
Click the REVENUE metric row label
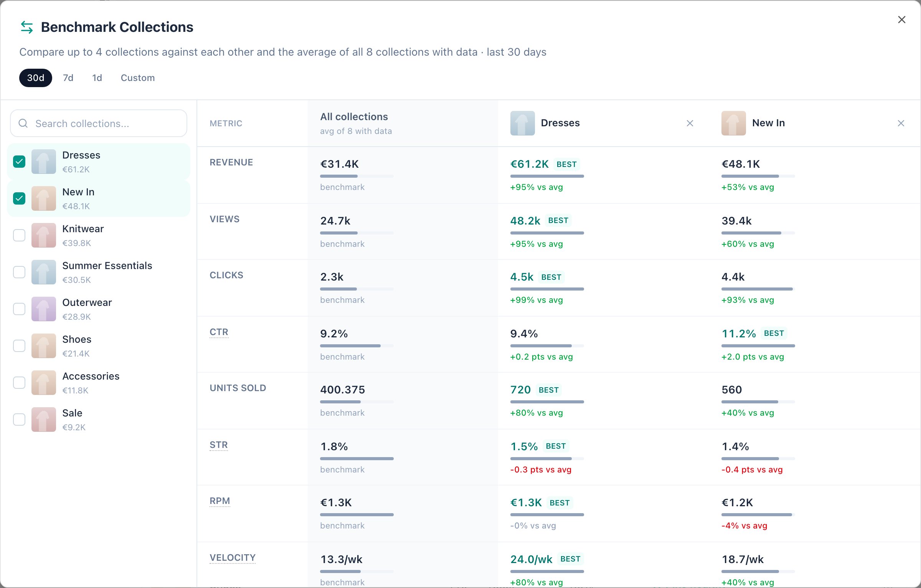click(231, 162)
